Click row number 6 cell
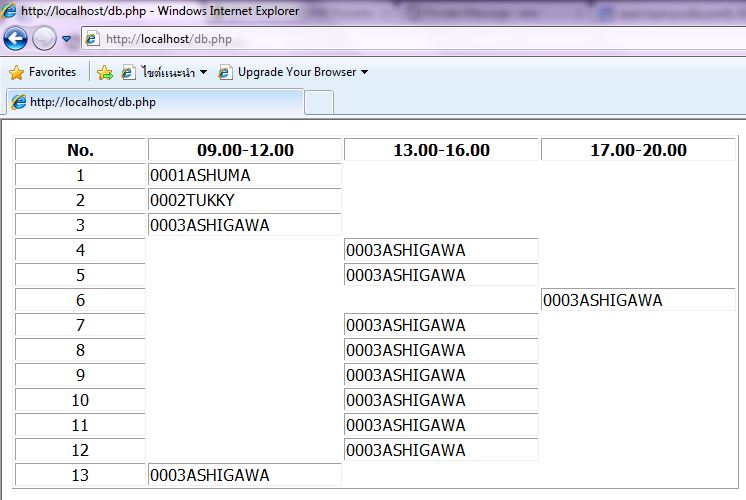 [80, 300]
